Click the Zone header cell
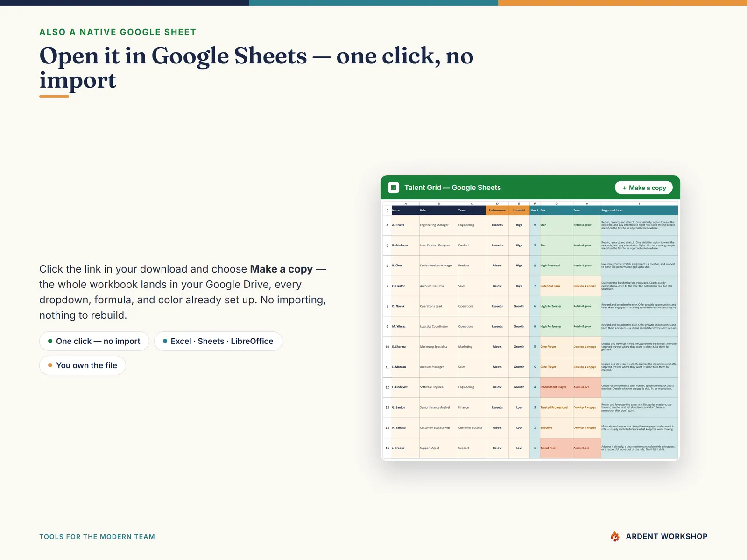 [x=587, y=210]
